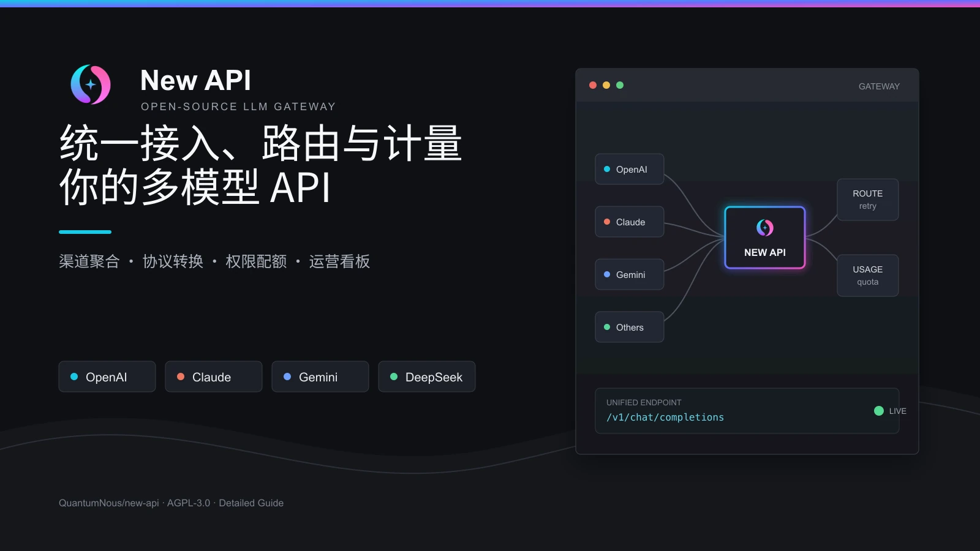Screen dimensions: 980x551
Task: Click the New API gradient logo icon
Action: click(91, 84)
